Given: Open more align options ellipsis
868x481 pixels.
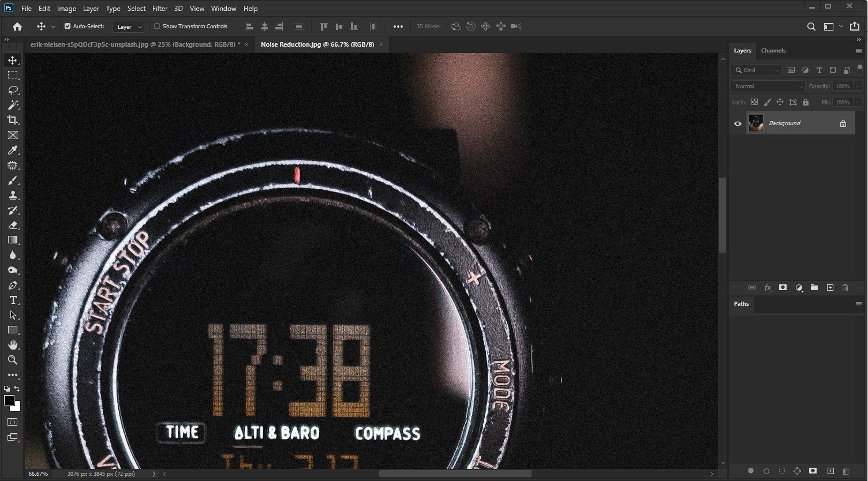Looking at the screenshot, I should pyautogui.click(x=398, y=27).
